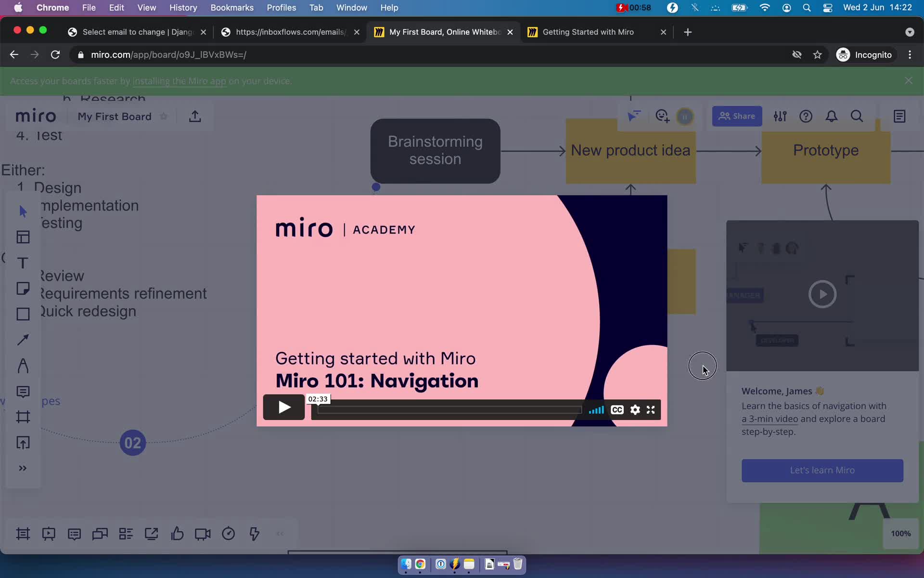Open the Profiles menu
Screen dimensions: 924x578
tap(281, 8)
